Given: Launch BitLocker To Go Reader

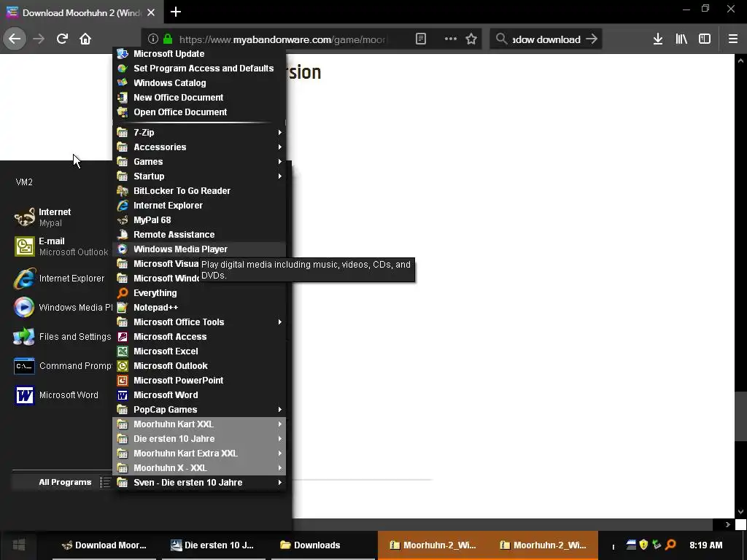Looking at the screenshot, I should 199,191.
